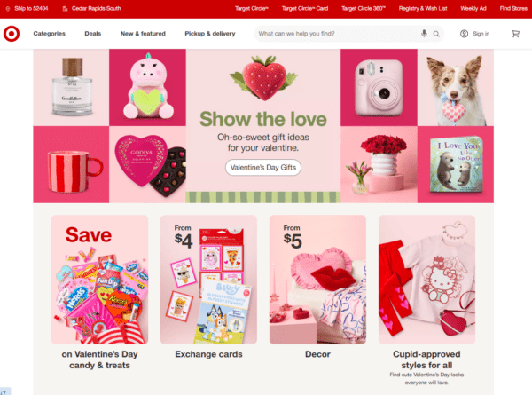Click the Valentine's Day Gifts button
Viewport: 532px width, 395px height.
(263, 168)
